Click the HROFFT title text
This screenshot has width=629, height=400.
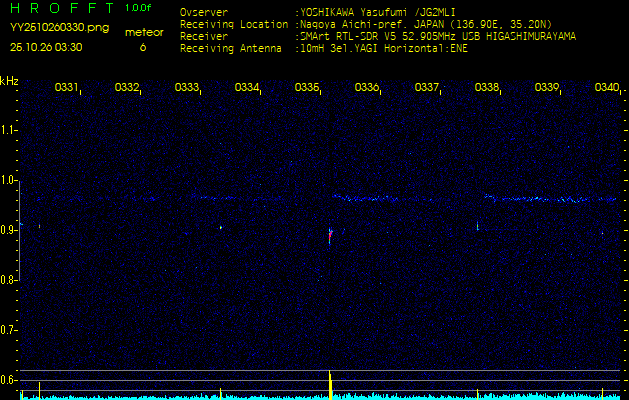62,8
